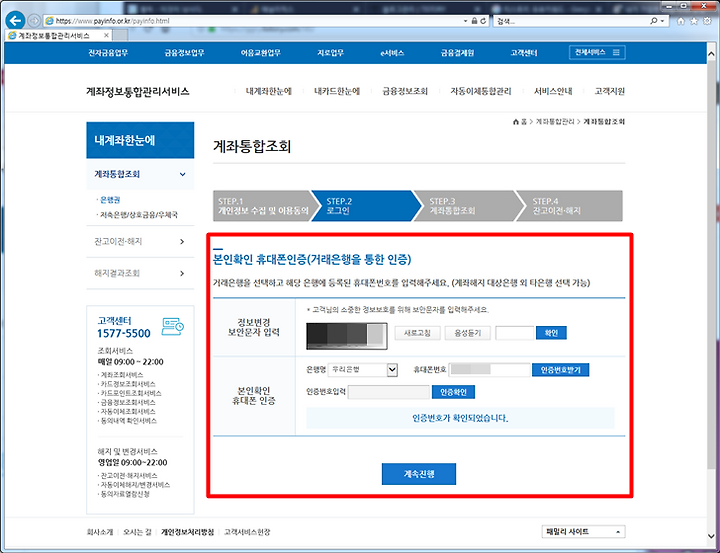Click the customer center card icon
Screen dimensions: 720x553
[x=173, y=326]
